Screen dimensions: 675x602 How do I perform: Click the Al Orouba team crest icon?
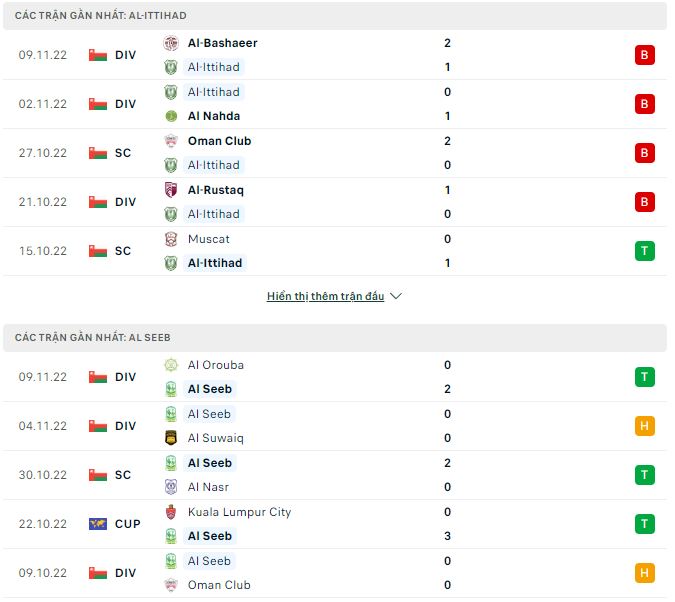point(171,365)
